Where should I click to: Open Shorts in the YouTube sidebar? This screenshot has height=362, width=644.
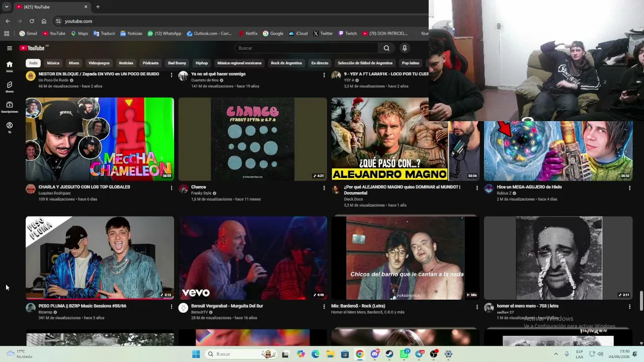pyautogui.click(x=10, y=87)
